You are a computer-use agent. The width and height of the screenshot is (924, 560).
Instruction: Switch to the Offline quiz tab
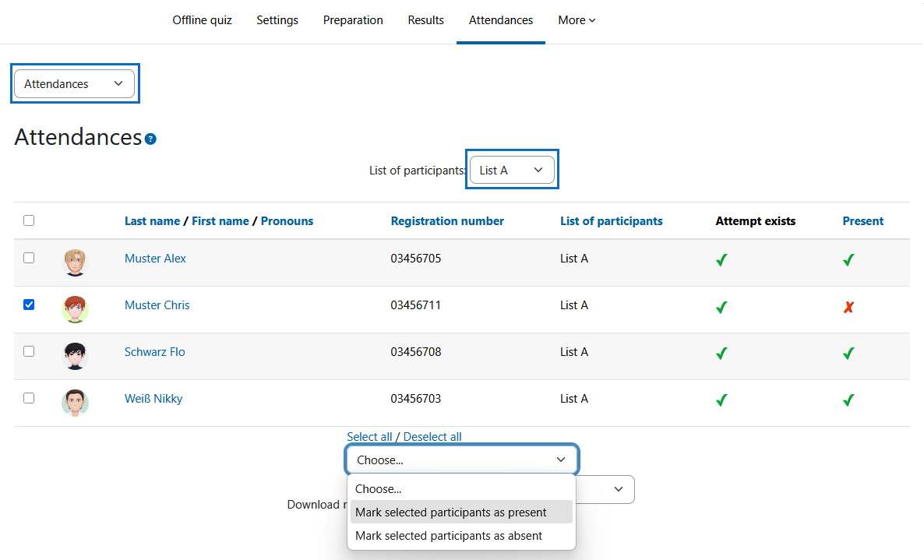pos(202,20)
